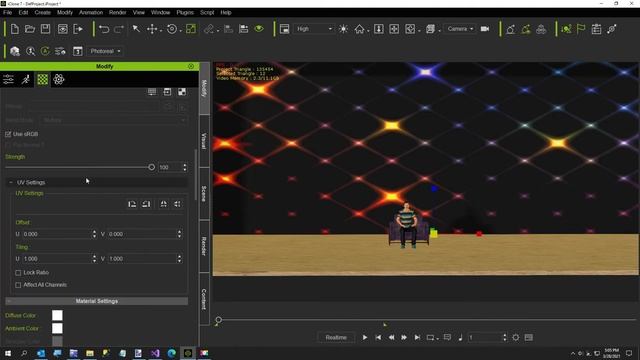Click the Home view icon
Image resolution: width=640 pixels, height=360 pixels.
359,29
